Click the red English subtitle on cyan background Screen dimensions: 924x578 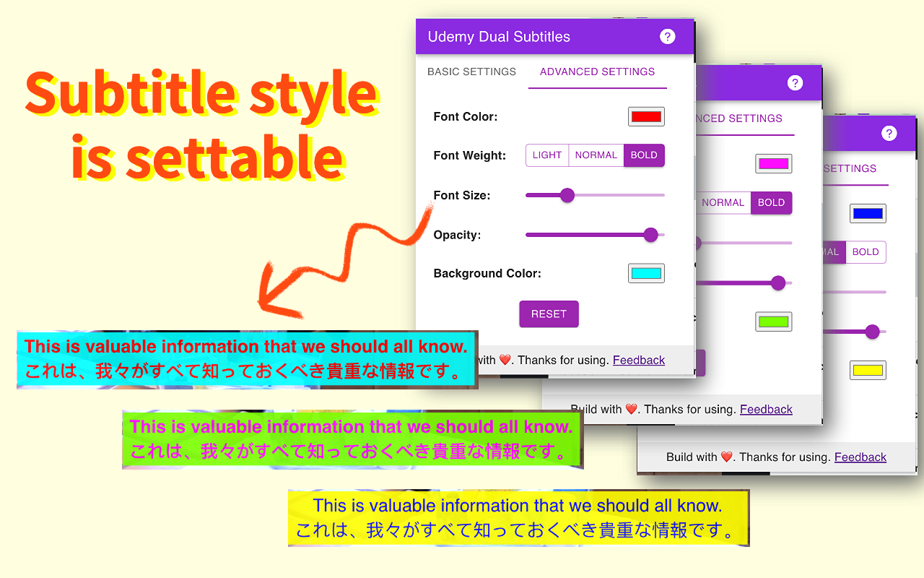pos(246,346)
